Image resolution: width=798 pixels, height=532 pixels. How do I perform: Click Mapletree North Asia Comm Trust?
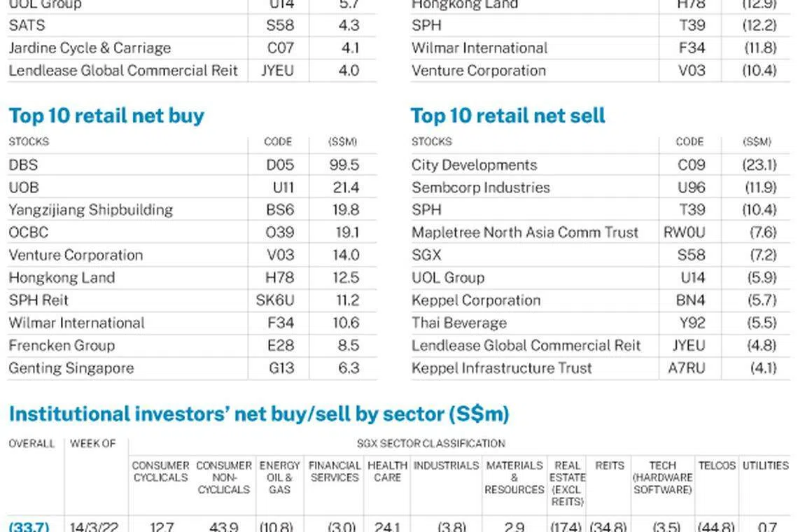(x=525, y=232)
